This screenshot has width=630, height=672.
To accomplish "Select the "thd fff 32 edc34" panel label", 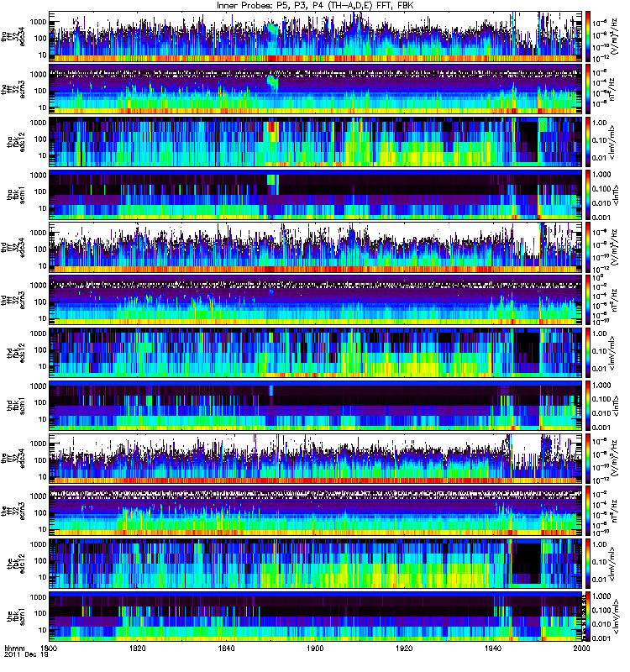I will [13, 247].
